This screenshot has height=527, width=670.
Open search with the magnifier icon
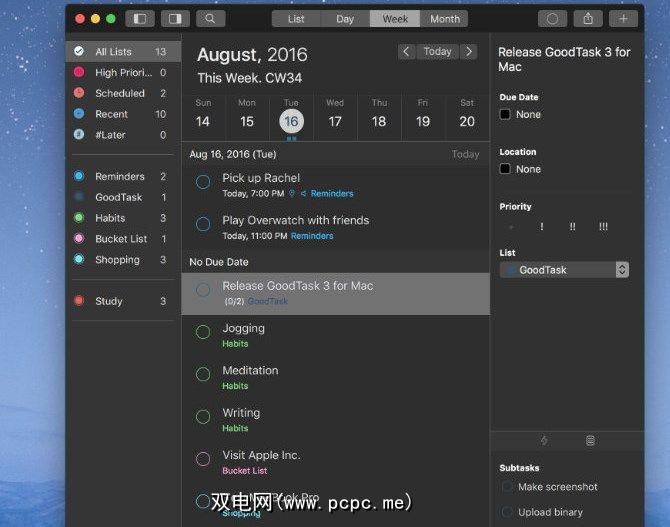point(210,18)
